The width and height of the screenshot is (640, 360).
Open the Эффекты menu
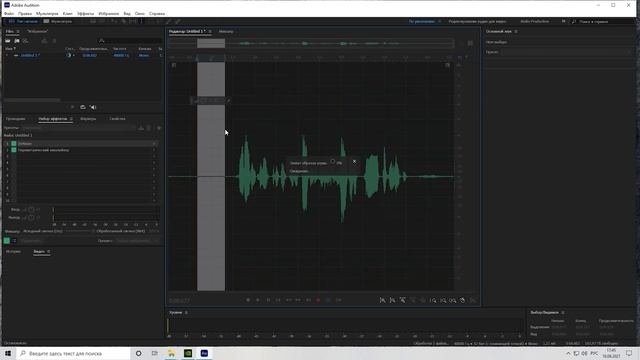tap(85, 13)
